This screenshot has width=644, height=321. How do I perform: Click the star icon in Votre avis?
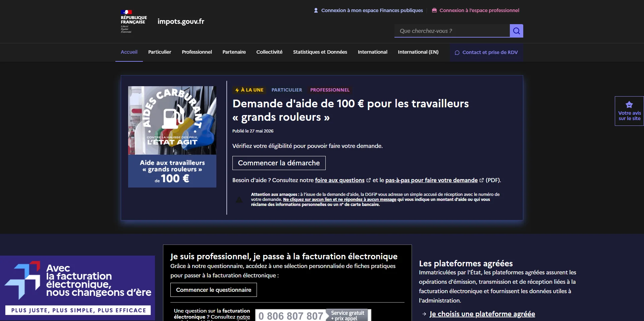[x=629, y=105]
